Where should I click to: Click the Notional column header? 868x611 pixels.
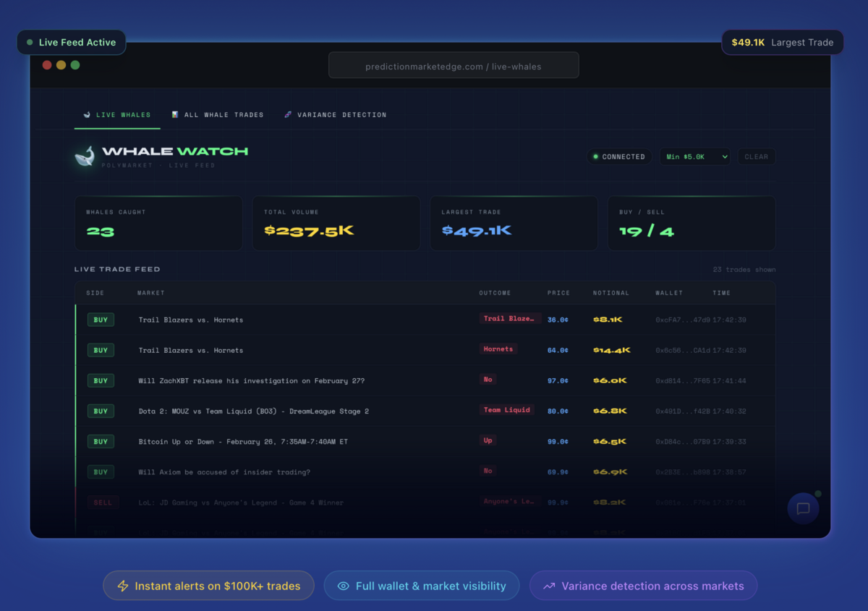[x=611, y=293]
